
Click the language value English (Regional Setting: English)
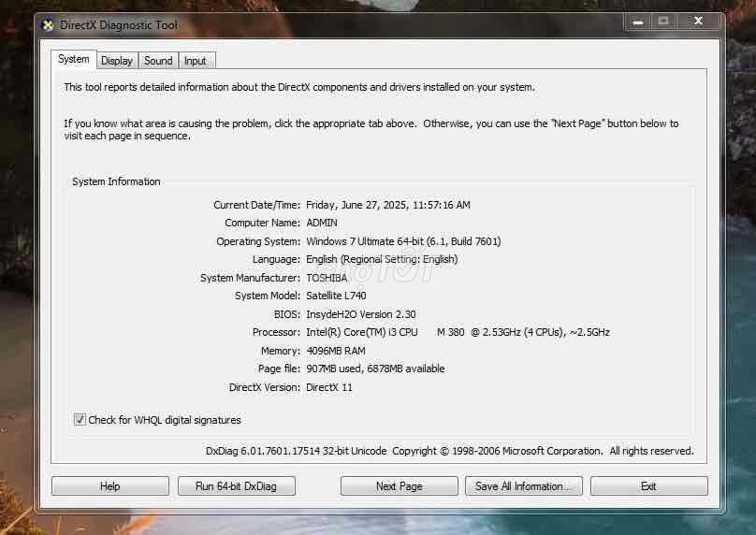[x=382, y=259]
